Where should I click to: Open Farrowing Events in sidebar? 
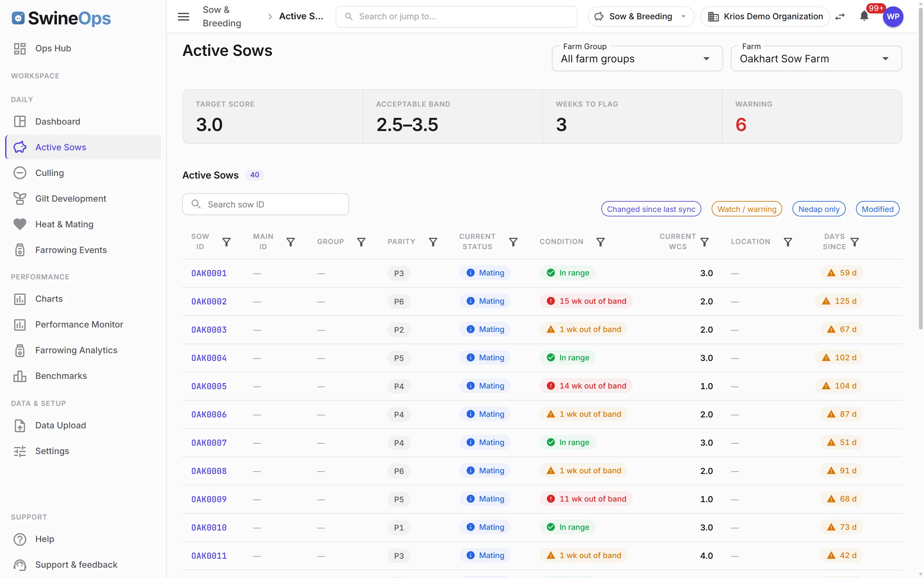83,250
